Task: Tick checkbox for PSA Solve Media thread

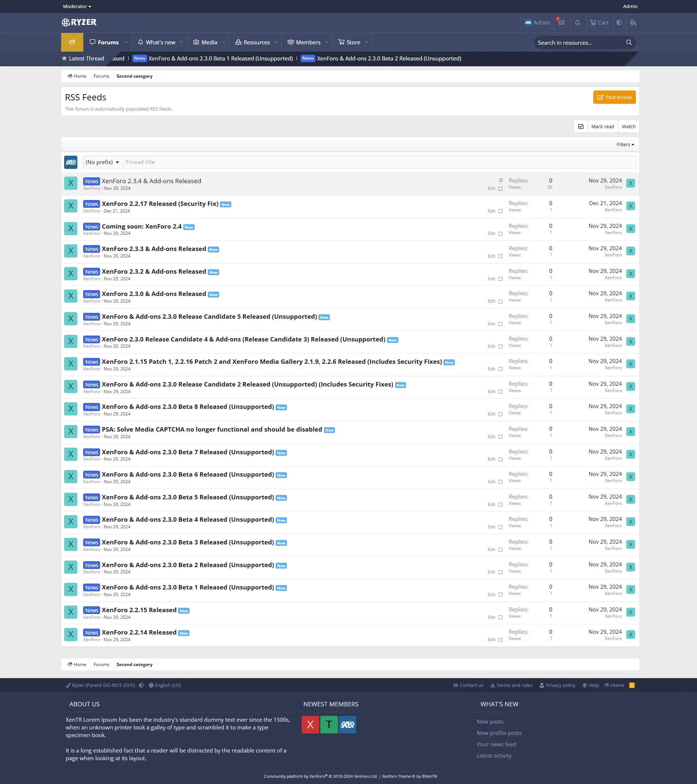Action: click(x=500, y=437)
